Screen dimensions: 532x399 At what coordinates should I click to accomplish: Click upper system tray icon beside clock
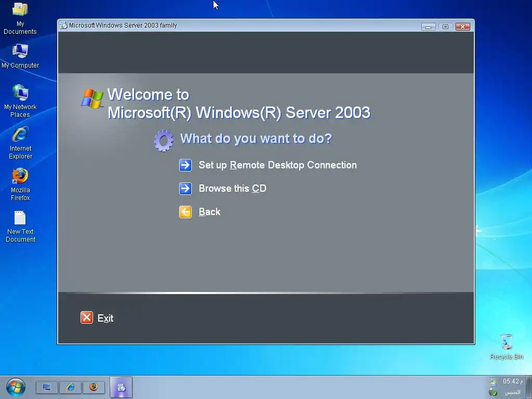pos(493,382)
